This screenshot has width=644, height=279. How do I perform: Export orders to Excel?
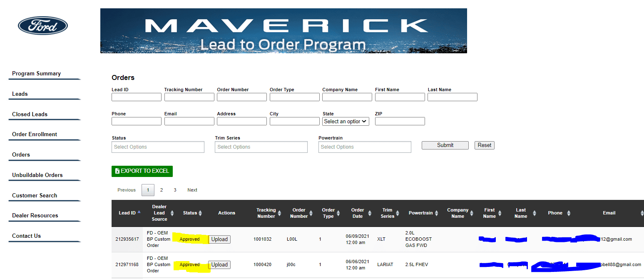[x=142, y=171]
